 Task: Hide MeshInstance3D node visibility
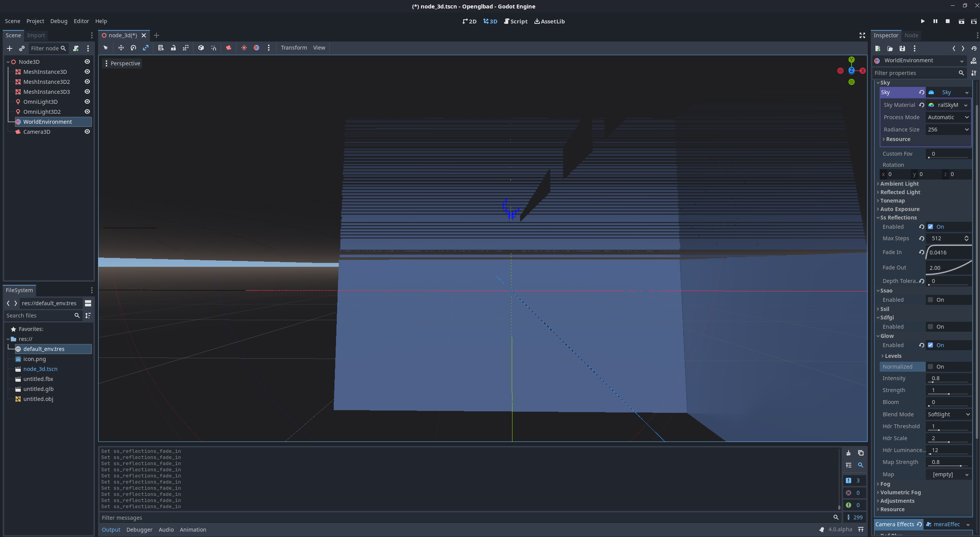[x=87, y=71]
